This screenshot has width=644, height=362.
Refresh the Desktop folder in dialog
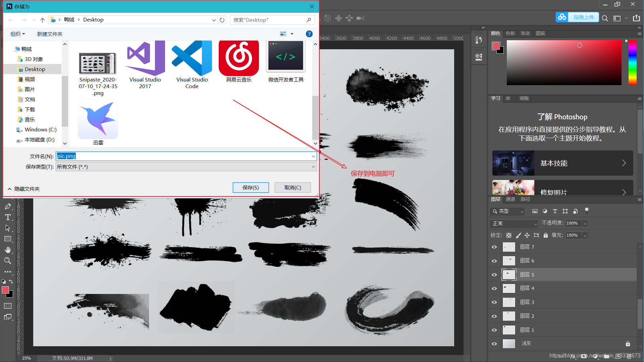click(x=222, y=20)
